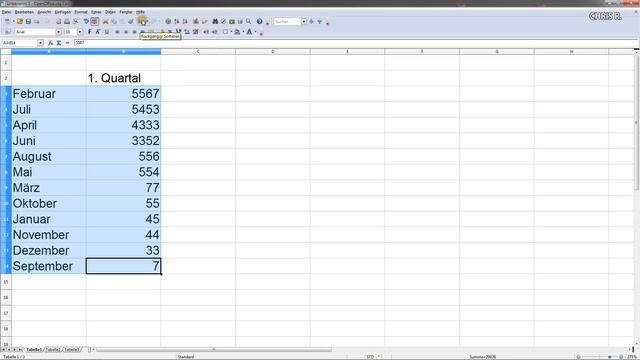
Task: Center cell contents horizontally
Action: tap(126, 32)
